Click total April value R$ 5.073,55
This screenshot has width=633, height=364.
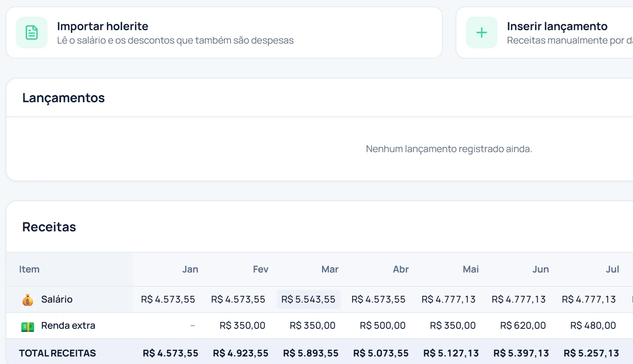point(381,353)
